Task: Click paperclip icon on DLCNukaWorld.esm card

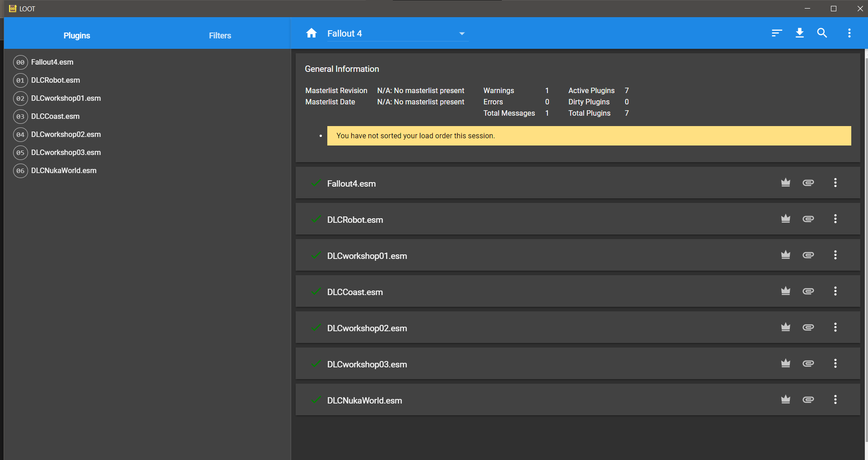Action: click(x=808, y=399)
